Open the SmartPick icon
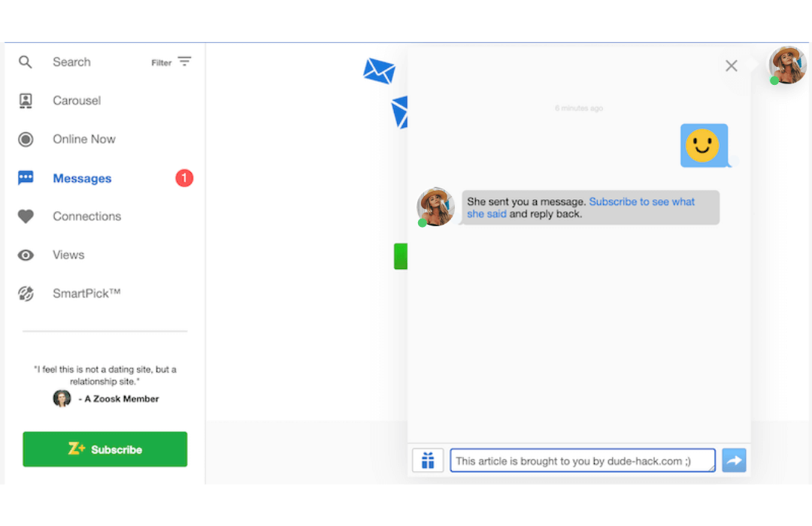This screenshot has width=812, height=526. pos(26,294)
